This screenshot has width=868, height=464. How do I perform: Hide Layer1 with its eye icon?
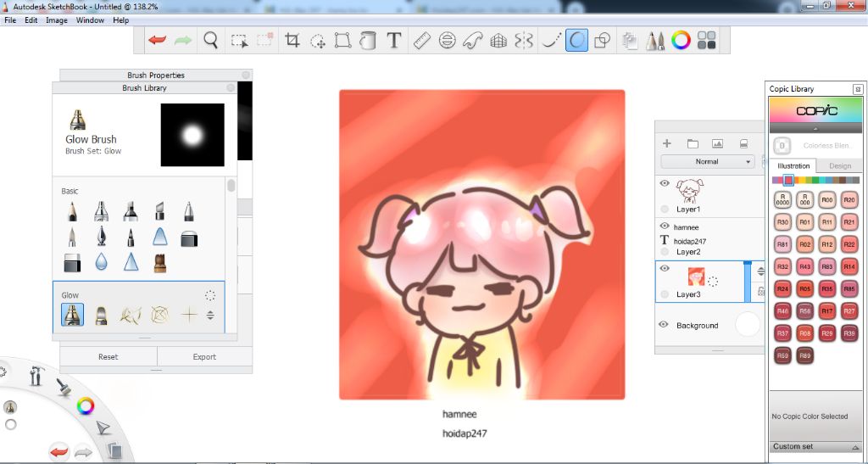tap(665, 183)
